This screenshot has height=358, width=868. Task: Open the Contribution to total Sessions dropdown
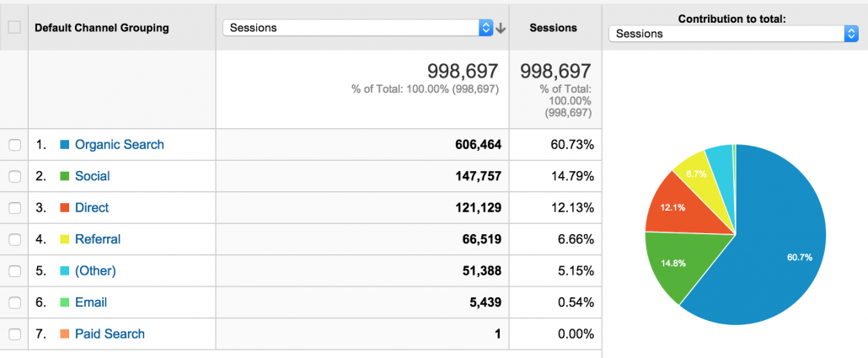(733, 34)
